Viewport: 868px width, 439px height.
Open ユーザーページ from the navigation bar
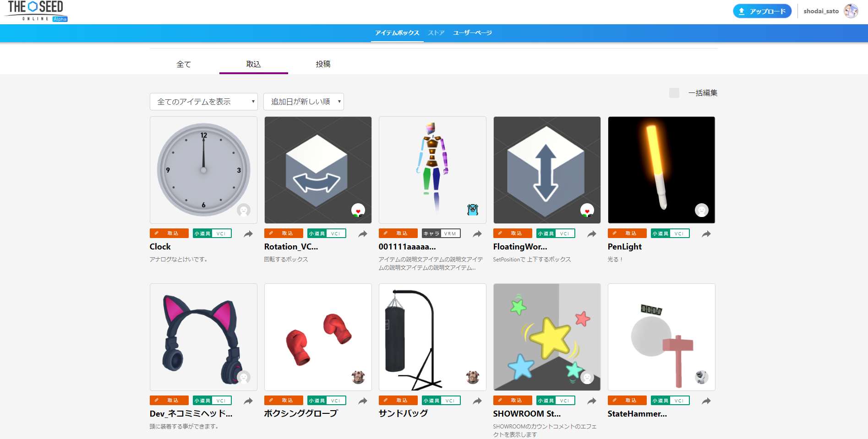coord(472,33)
